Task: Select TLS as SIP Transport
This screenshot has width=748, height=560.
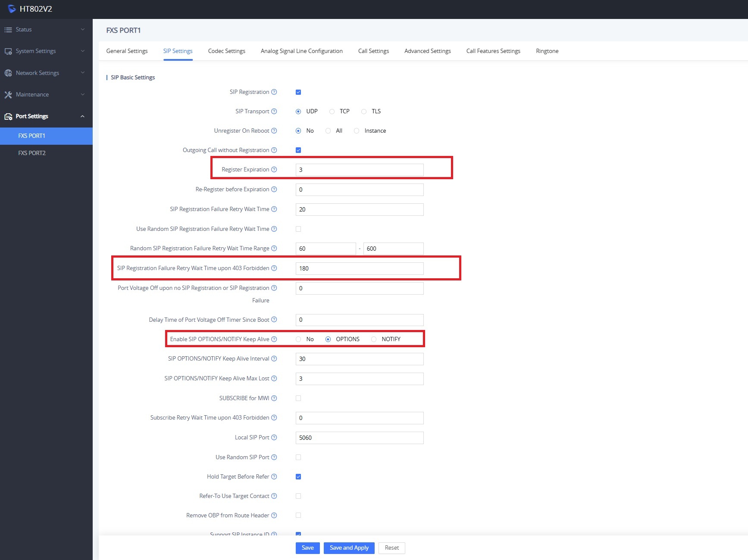Action: [364, 112]
